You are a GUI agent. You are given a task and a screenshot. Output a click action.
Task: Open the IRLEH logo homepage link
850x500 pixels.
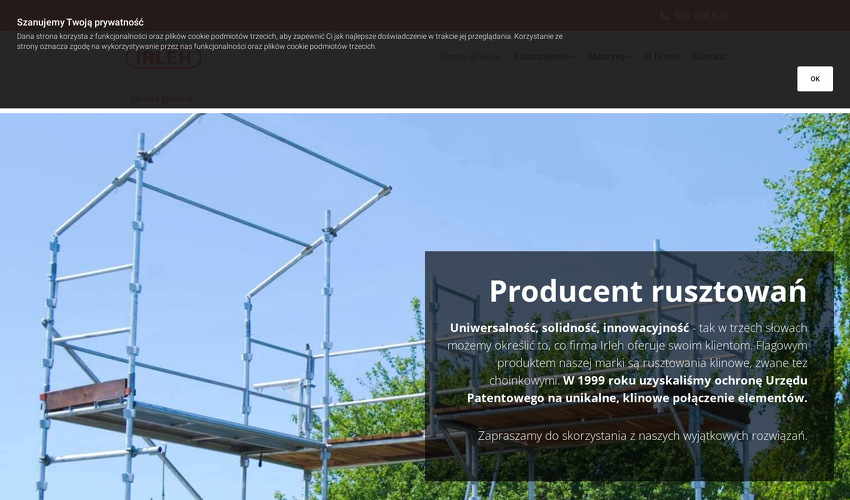tap(164, 56)
